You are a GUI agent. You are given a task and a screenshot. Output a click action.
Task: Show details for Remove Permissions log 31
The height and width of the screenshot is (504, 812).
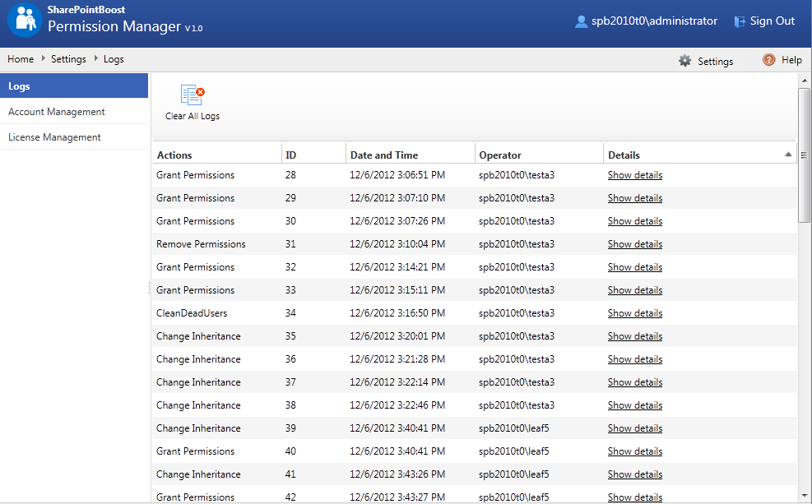(634, 244)
